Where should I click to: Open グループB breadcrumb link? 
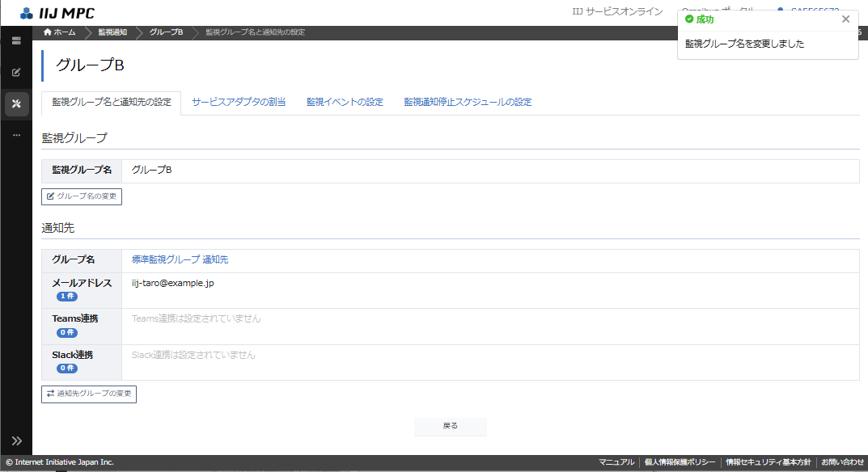click(x=166, y=32)
